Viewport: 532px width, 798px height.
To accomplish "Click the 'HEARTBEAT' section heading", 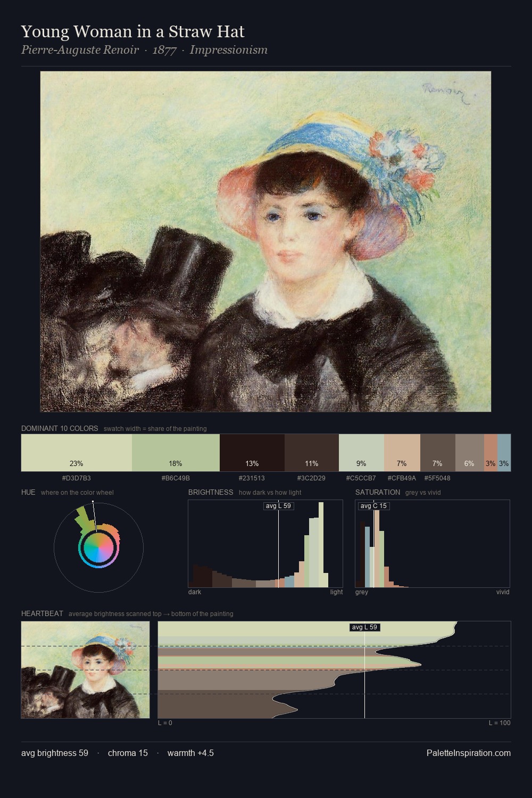I will pos(42,613).
